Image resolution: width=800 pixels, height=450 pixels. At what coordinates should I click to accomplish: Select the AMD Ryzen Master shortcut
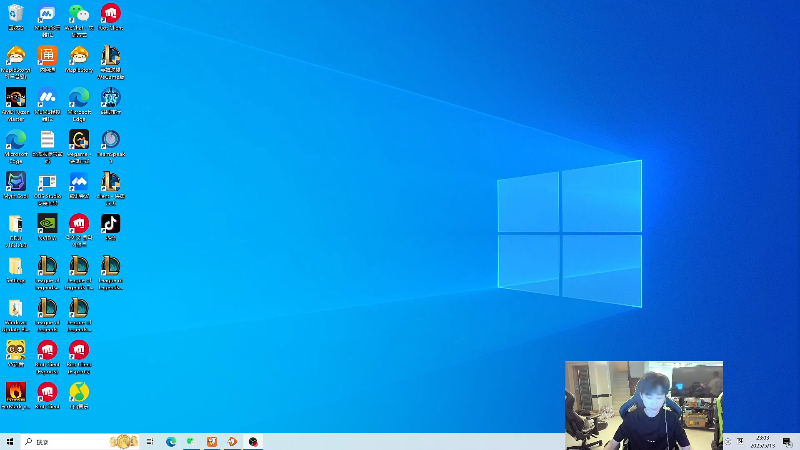16,105
